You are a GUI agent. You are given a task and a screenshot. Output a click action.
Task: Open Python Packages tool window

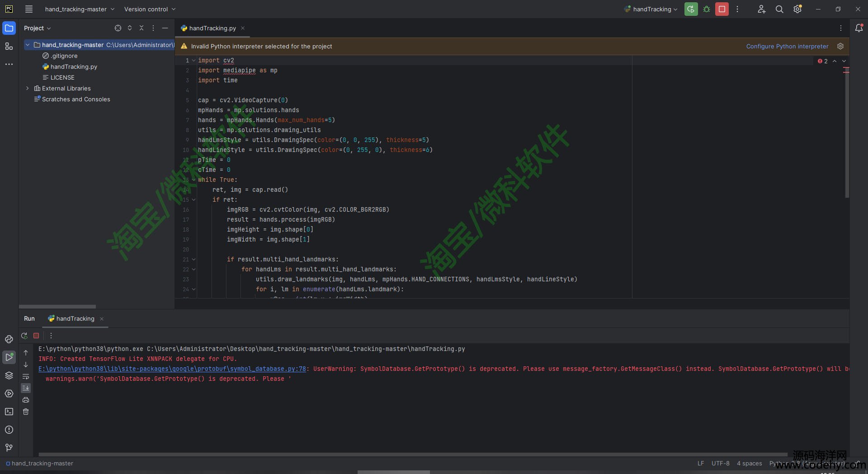coord(9,375)
